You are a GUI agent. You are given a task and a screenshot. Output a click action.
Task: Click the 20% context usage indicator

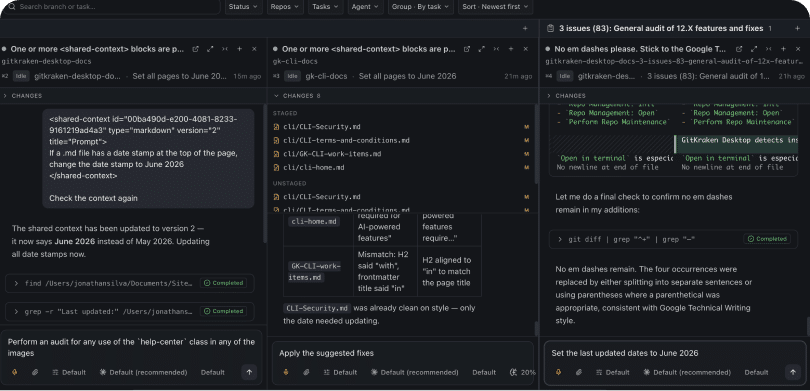(x=523, y=372)
